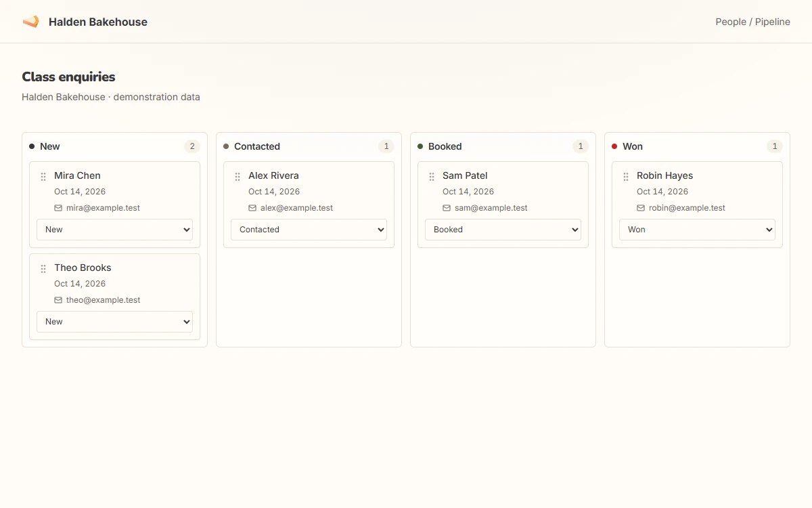Click the red dot in the Won column header
Image resolution: width=812 pixels, height=508 pixels.
point(614,146)
